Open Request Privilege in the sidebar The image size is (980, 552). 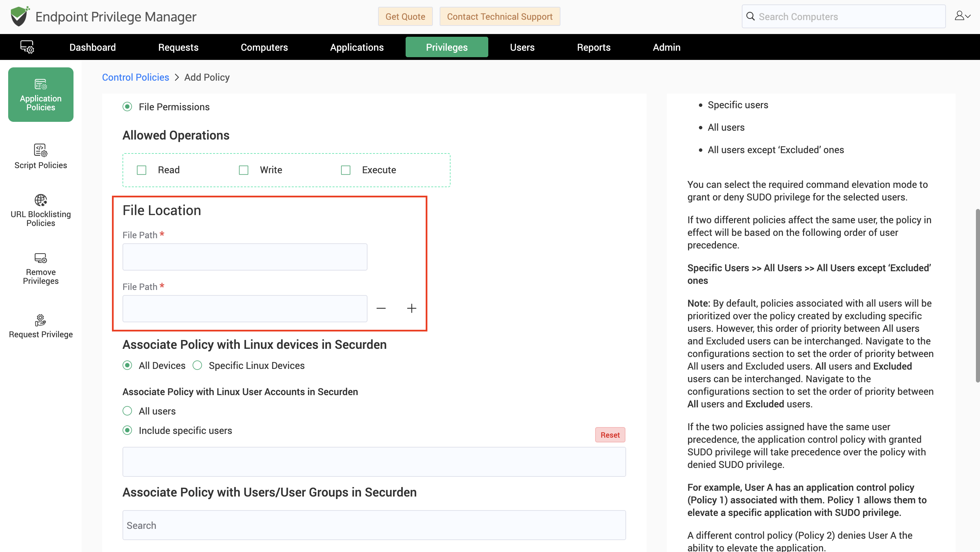click(x=41, y=326)
